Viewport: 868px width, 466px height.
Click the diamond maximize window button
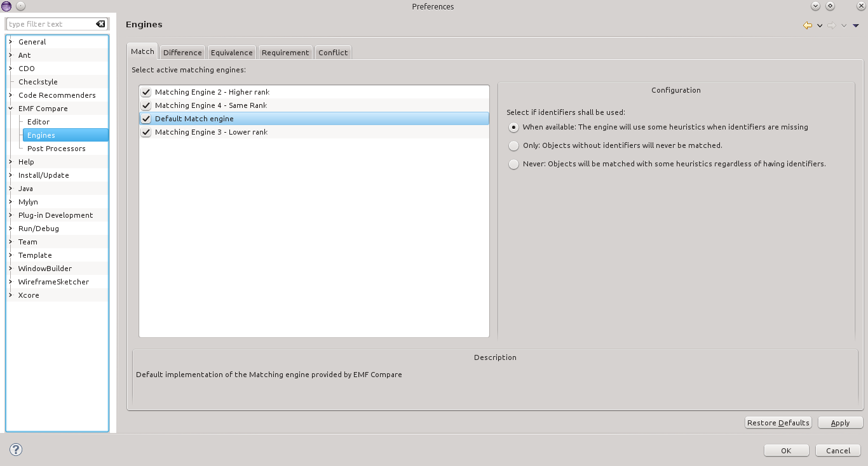point(830,6)
